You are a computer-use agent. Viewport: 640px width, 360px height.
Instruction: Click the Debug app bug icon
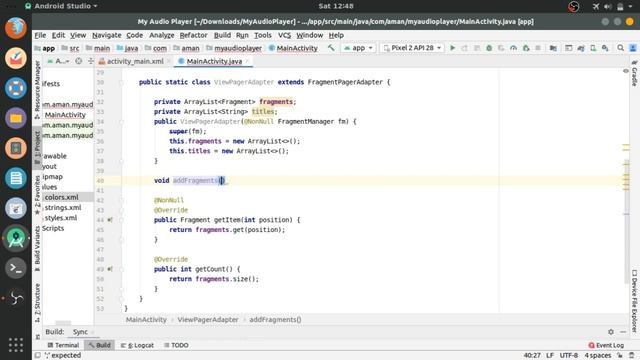pyautogui.click(x=489, y=48)
